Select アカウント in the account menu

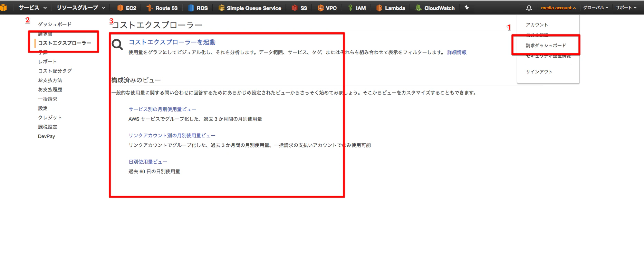tap(537, 25)
